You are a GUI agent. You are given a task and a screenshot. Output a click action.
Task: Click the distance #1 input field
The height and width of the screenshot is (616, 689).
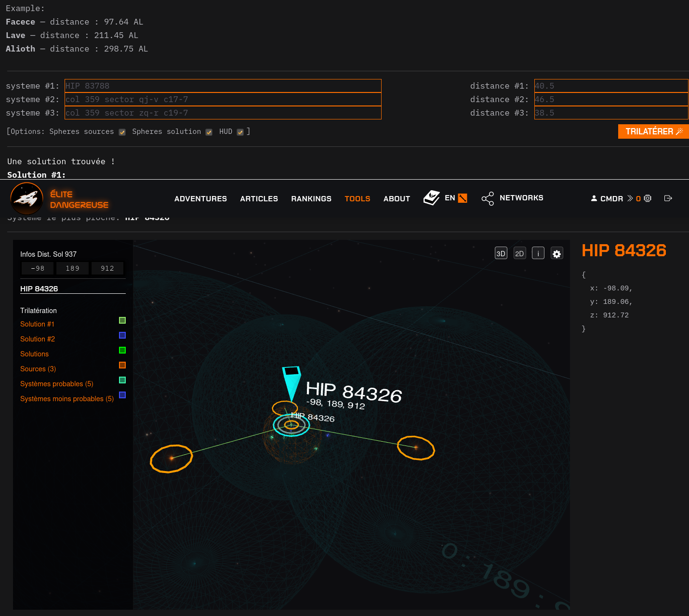tap(611, 86)
